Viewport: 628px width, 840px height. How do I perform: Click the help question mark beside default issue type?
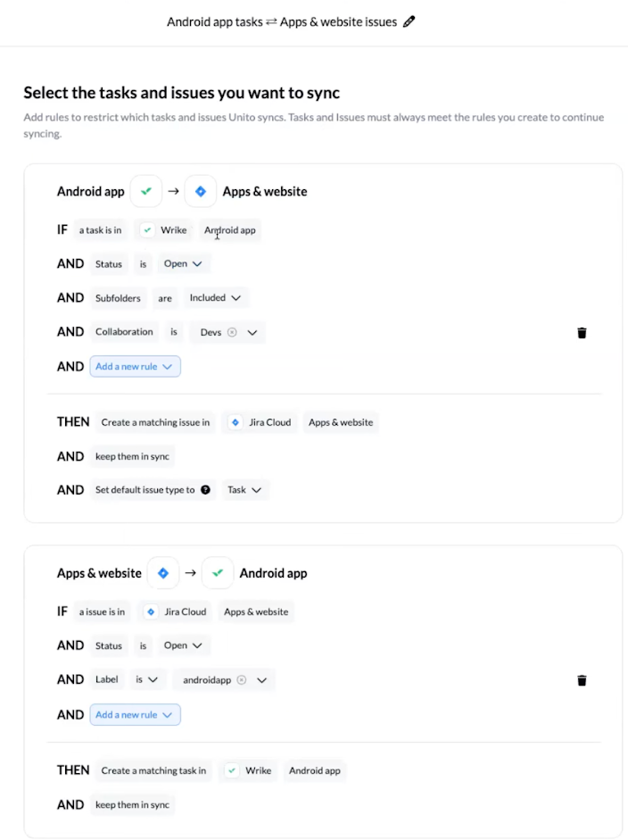(205, 490)
